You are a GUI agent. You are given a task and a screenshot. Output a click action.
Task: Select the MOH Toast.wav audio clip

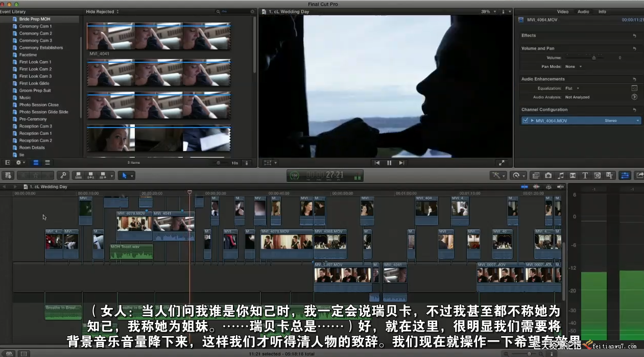131,251
